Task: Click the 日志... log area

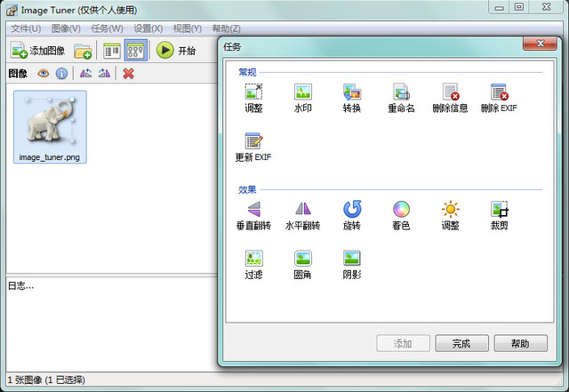Action: click(111, 324)
